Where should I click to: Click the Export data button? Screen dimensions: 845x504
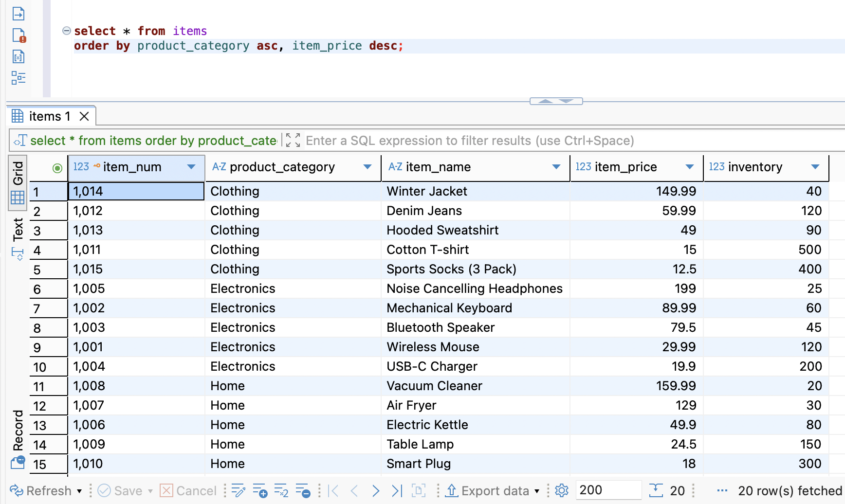[x=487, y=491]
